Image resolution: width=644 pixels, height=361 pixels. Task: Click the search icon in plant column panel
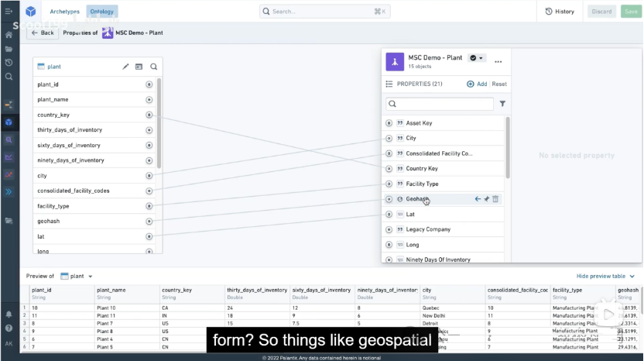click(x=153, y=67)
